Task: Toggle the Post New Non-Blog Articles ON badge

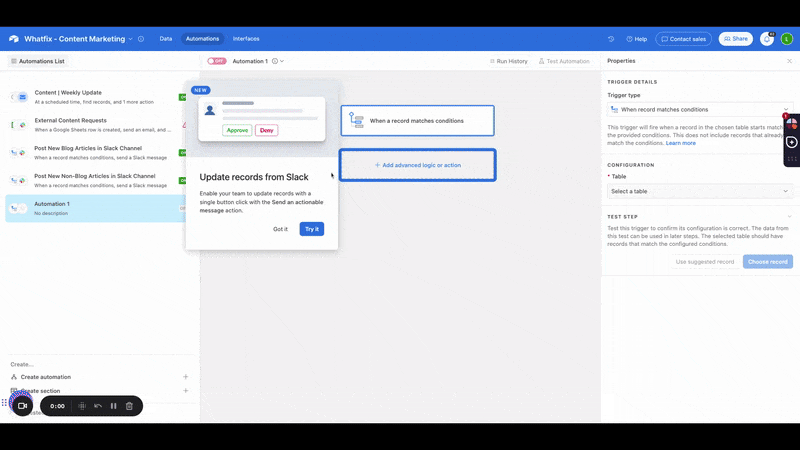Action: click(182, 180)
